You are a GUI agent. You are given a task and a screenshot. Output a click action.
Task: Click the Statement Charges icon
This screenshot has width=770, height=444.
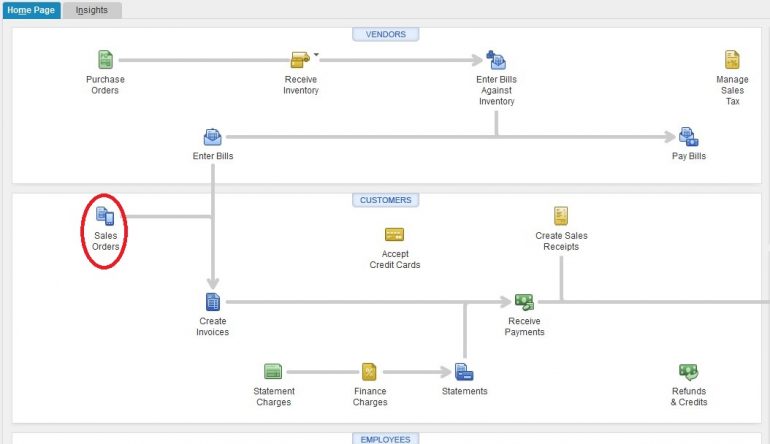pos(273,371)
